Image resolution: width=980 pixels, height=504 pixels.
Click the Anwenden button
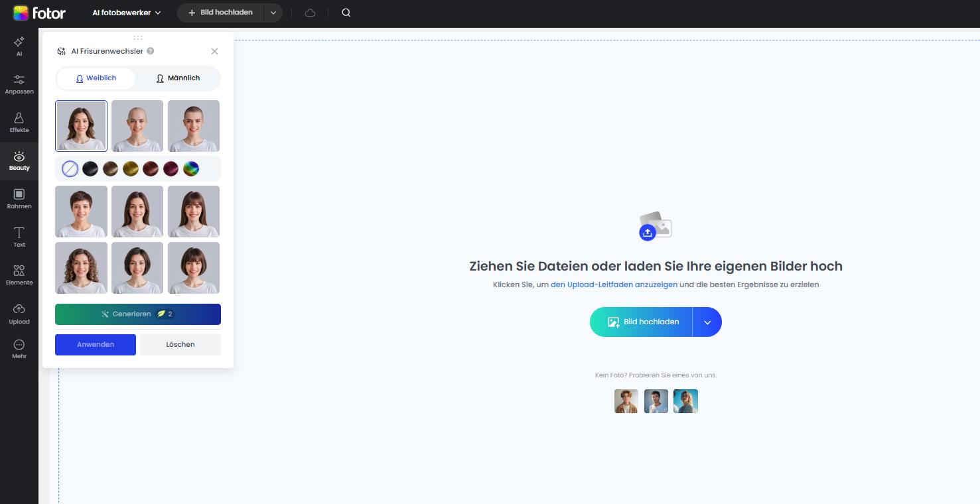pyautogui.click(x=96, y=345)
